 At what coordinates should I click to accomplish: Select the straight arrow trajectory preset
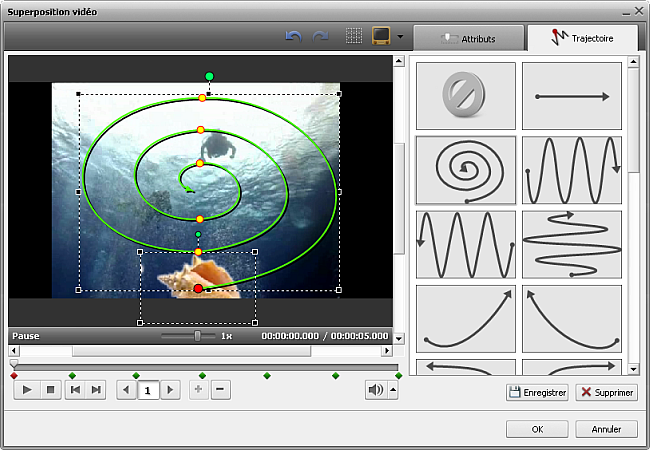coord(572,96)
